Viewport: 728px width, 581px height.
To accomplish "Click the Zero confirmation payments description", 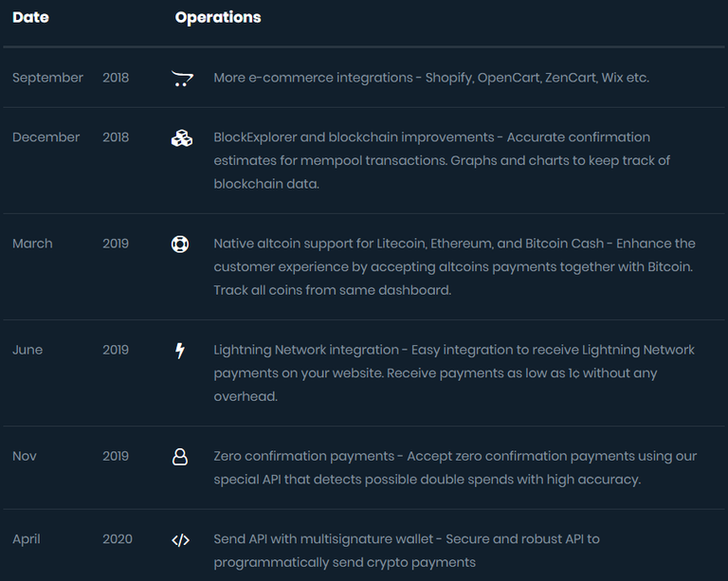I will point(455,468).
